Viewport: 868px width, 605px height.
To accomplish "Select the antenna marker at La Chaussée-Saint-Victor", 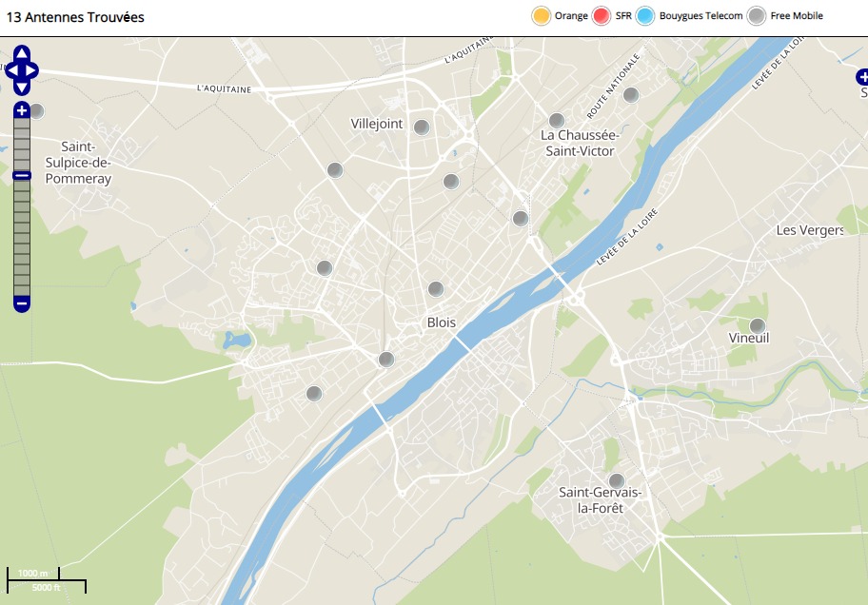I will click(557, 120).
